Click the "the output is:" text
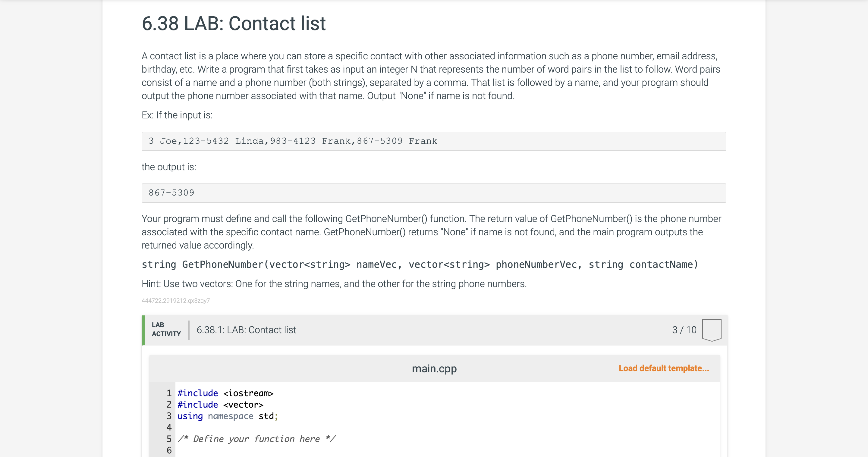The width and height of the screenshot is (868, 457). (168, 167)
